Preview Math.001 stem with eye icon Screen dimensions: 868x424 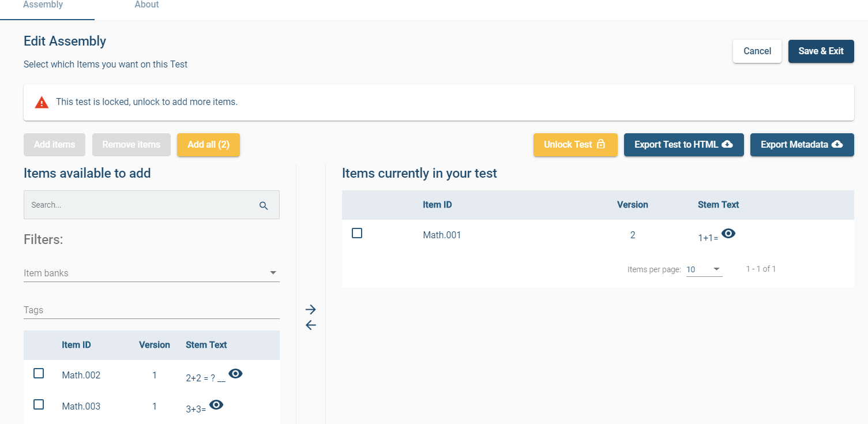coord(728,234)
